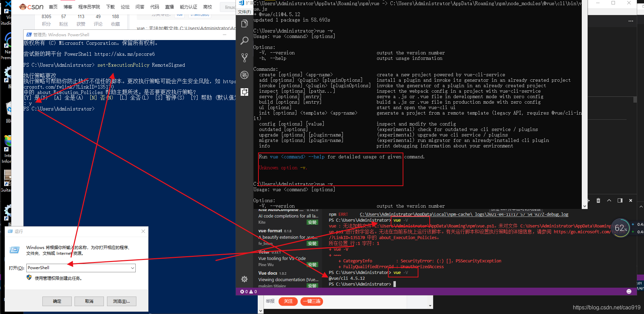Click the https://aka.ms/pscore6 text in PowerShell

click(124, 54)
